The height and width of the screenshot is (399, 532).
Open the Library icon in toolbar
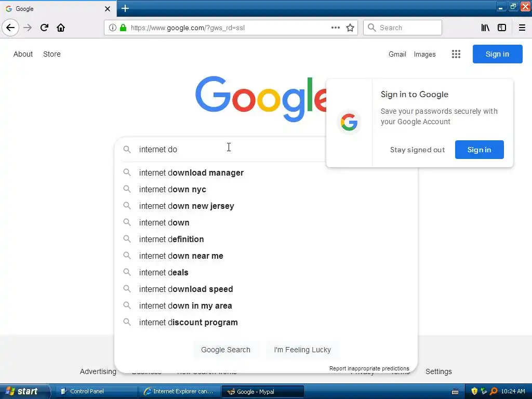point(485,28)
